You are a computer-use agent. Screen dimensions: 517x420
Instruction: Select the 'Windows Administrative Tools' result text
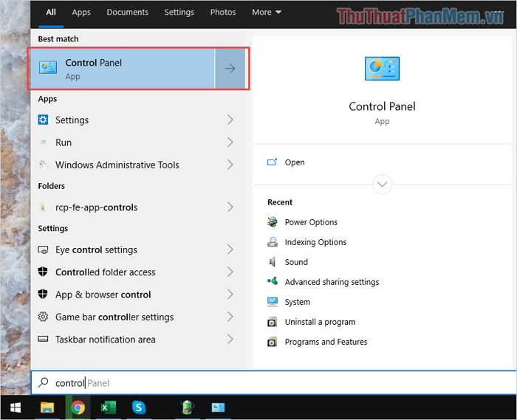[117, 165]
